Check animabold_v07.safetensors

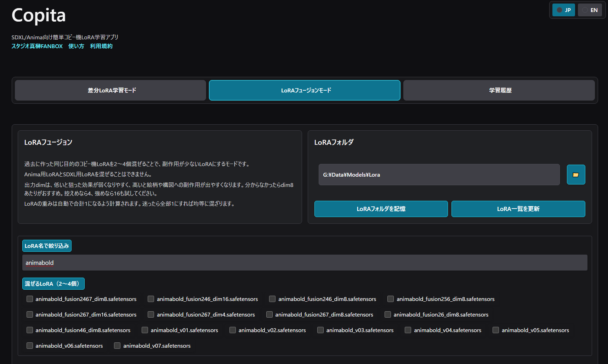pos(117,346)
